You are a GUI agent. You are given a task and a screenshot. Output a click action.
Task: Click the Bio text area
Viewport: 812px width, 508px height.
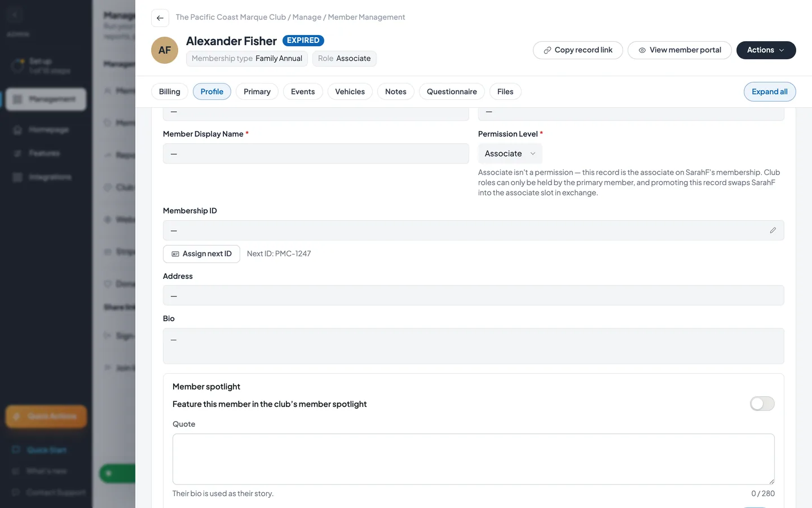[x=474, y=346]
